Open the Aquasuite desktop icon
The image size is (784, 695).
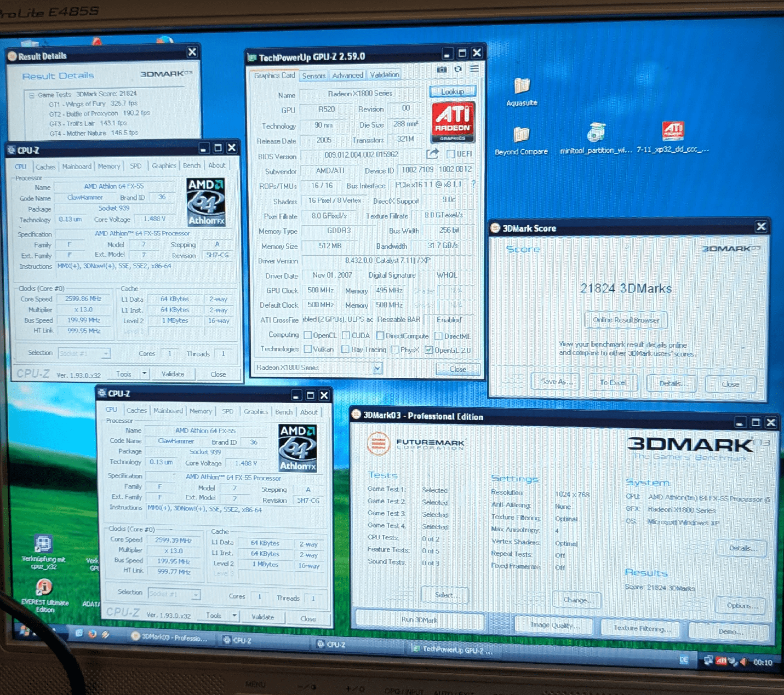coord(522,91)
